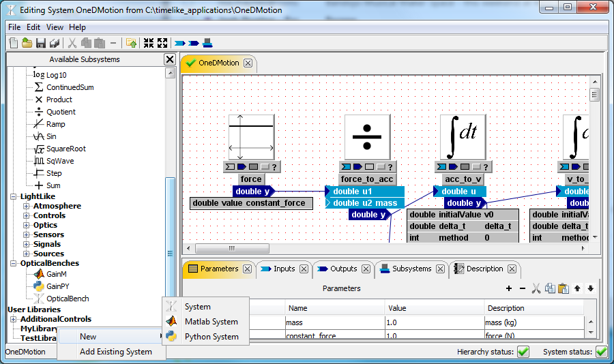
Task: Open the View menu
Action: click(55, 27)
